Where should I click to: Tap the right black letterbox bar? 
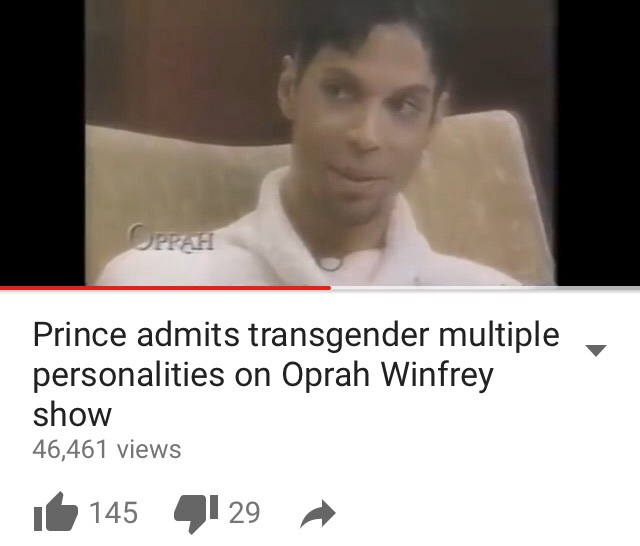(x=598, y=143)
